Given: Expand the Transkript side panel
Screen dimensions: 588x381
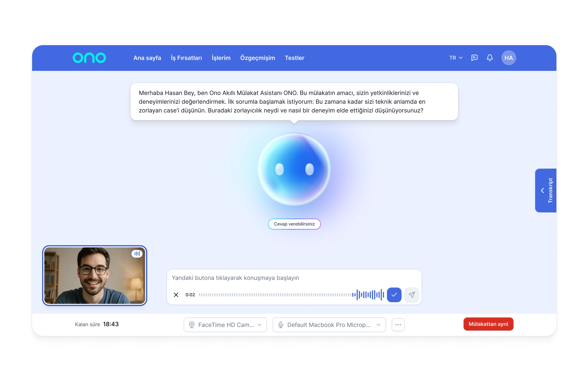Looking at the screenshot, I should pyautogui.click(x=546, y=190).
